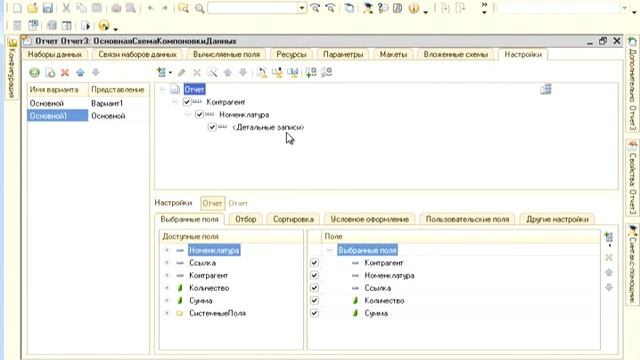
Task: Open the Сортировка settings tab
Action: pos(293,219)
